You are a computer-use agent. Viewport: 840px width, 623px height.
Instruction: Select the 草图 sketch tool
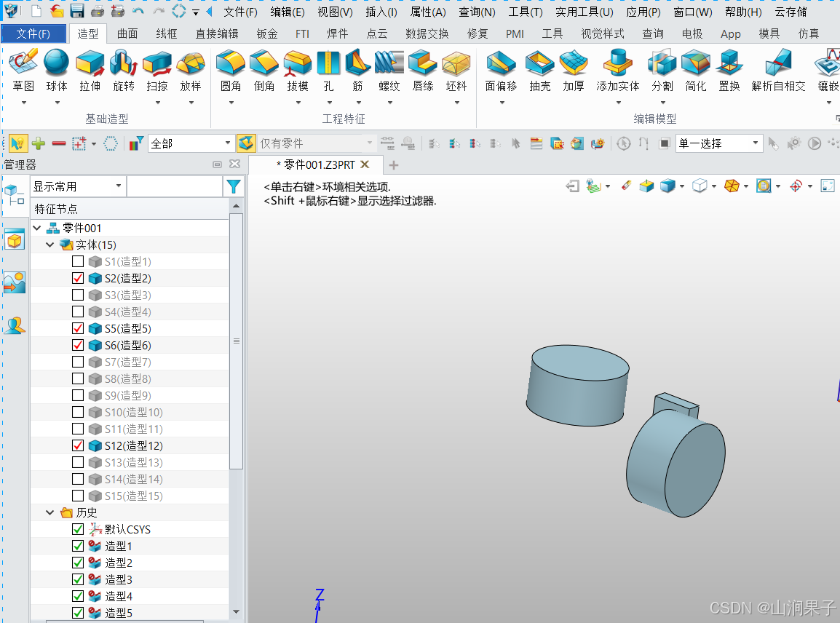coord(23,71)
